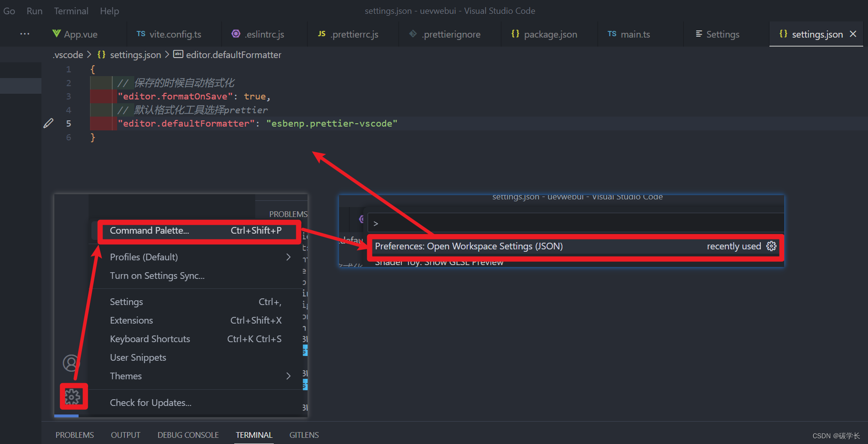
Task: Switch to the PROBLEMS panel tab
Action: tap(75, 435)
